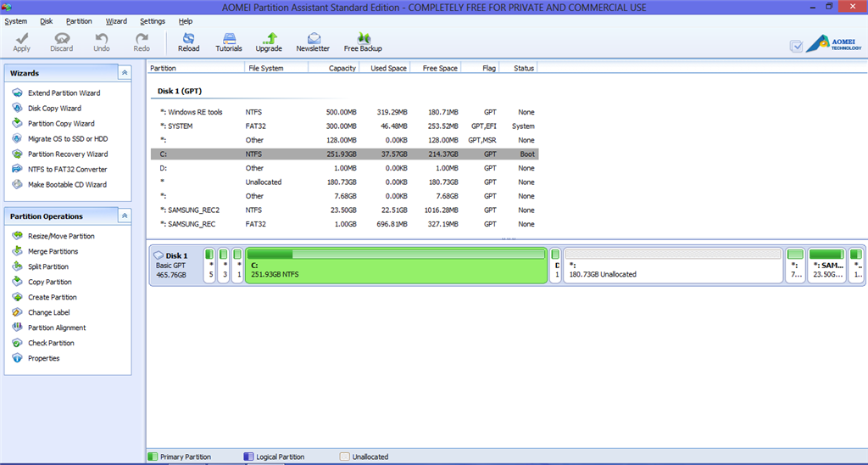
Task: Click Check Partition link text
Action: 51,343
